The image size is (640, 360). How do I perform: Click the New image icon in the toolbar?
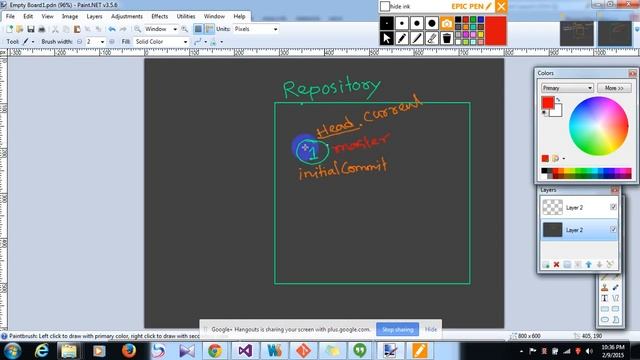(9, 29)
